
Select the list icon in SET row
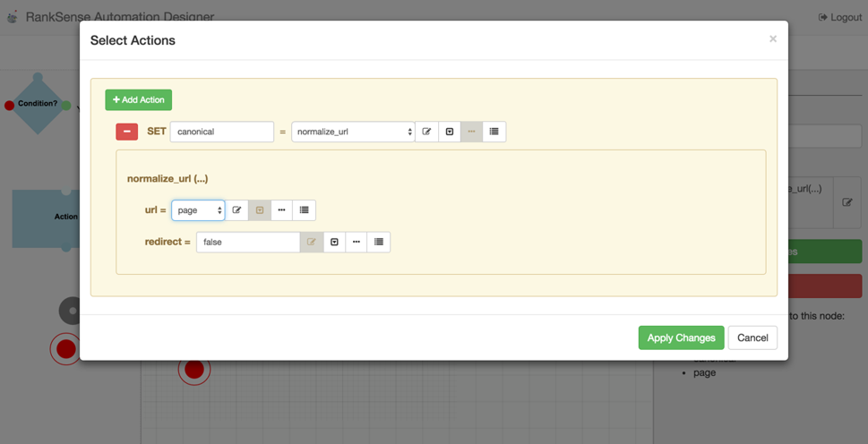(x=494, y=132)
